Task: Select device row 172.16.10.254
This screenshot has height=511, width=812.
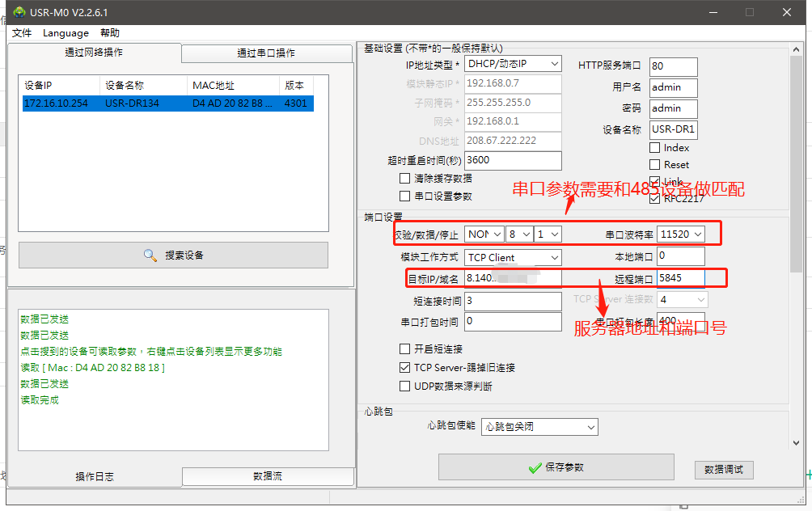Action: 168,103
